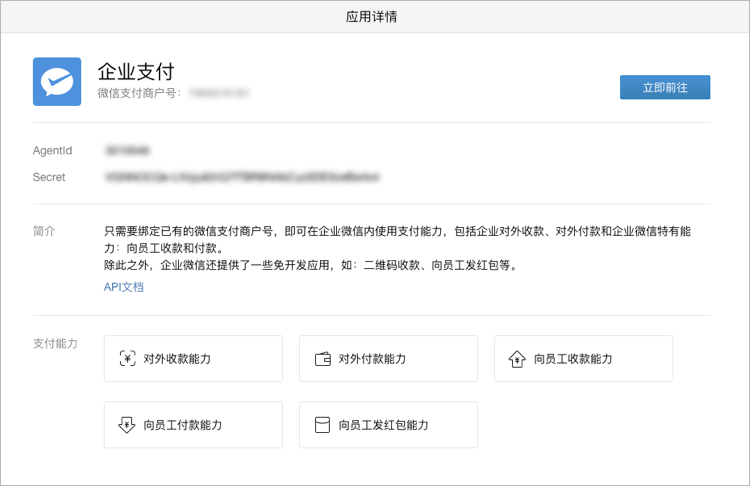Select the 向员工发红包能力 red packet icon
This screenshot has width=750, height=486.
(322, 425)
